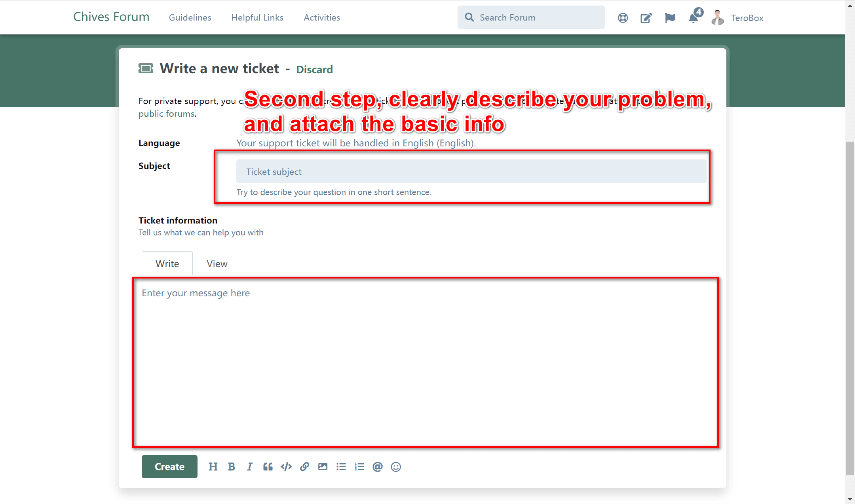Switch to the View tab
Screen dimensions: 855x504
[x=217, y=263]
